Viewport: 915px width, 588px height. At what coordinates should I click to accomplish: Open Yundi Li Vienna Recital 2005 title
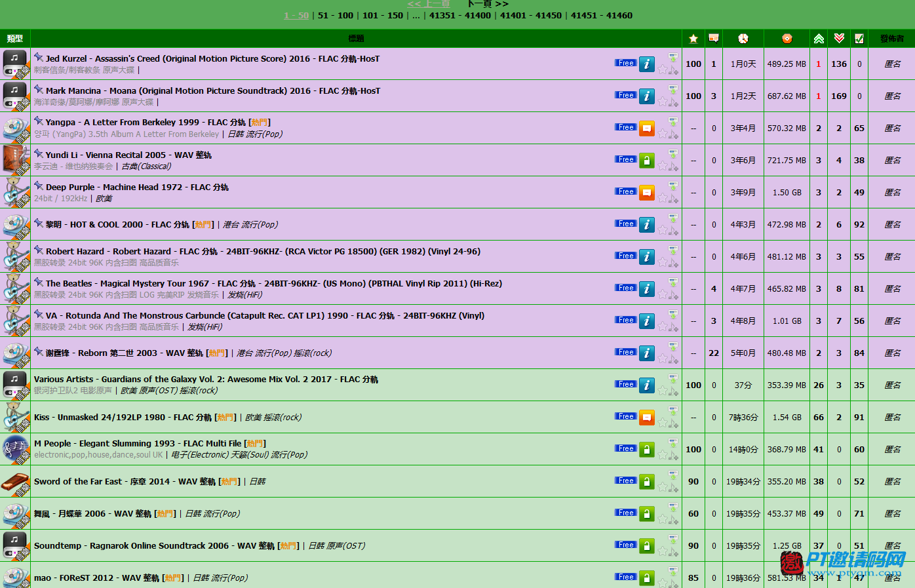click(128, 155)
